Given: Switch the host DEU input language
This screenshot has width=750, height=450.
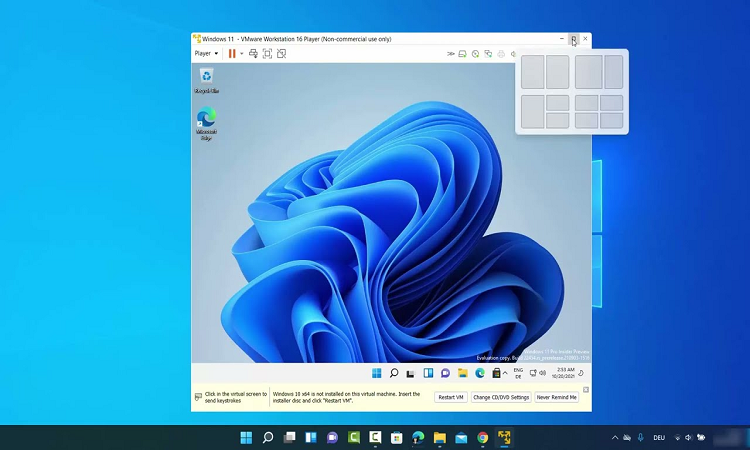Looking at the screenshot, I should pos(659,438).
